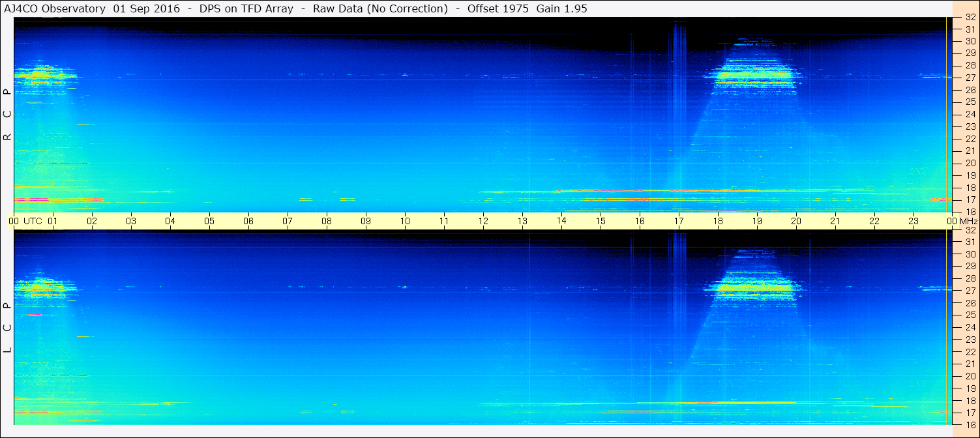This screenshot has width=980, height=438.
Task: Click the 28 MHz label on the RCP scale
Action: 970,65
